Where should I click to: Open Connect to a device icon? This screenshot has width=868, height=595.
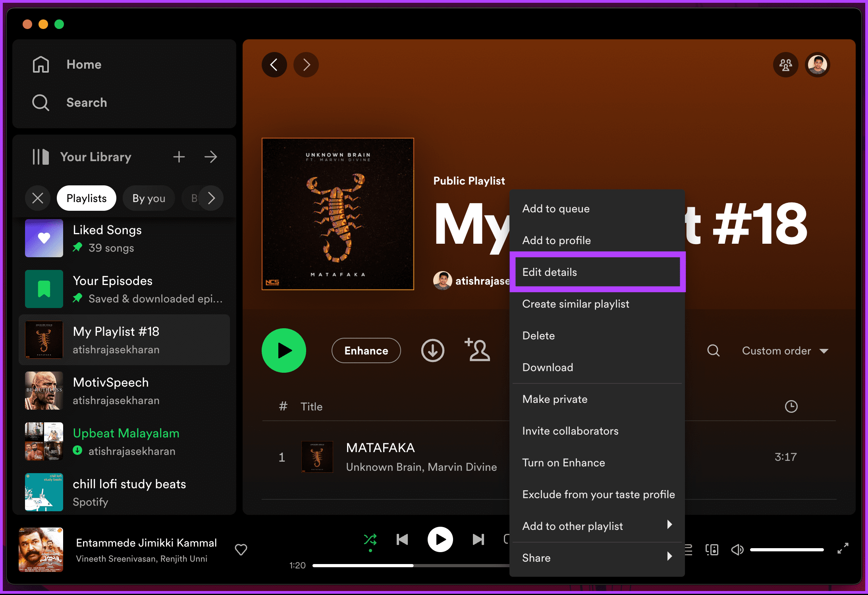pos(712,550)
